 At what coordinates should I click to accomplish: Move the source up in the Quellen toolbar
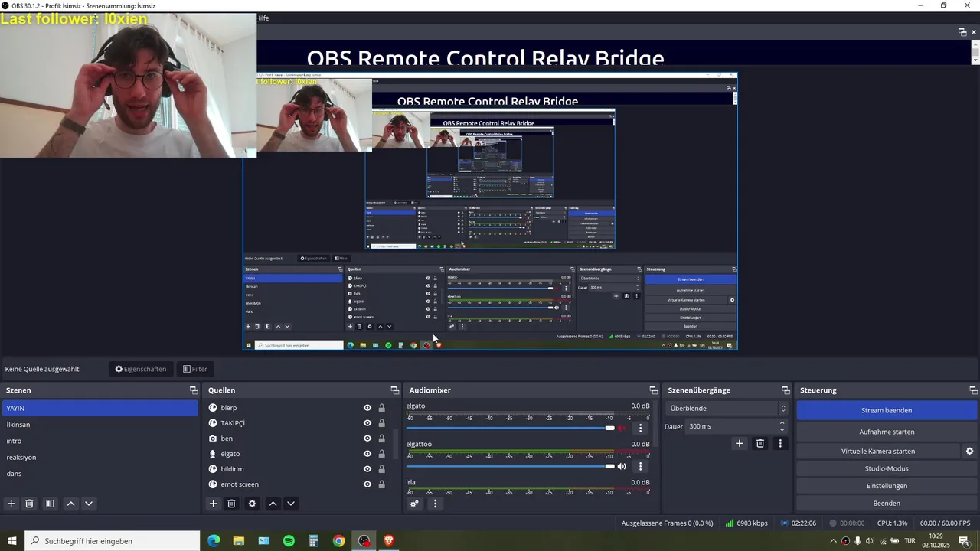pyautogui.click(x=273, y=504)
